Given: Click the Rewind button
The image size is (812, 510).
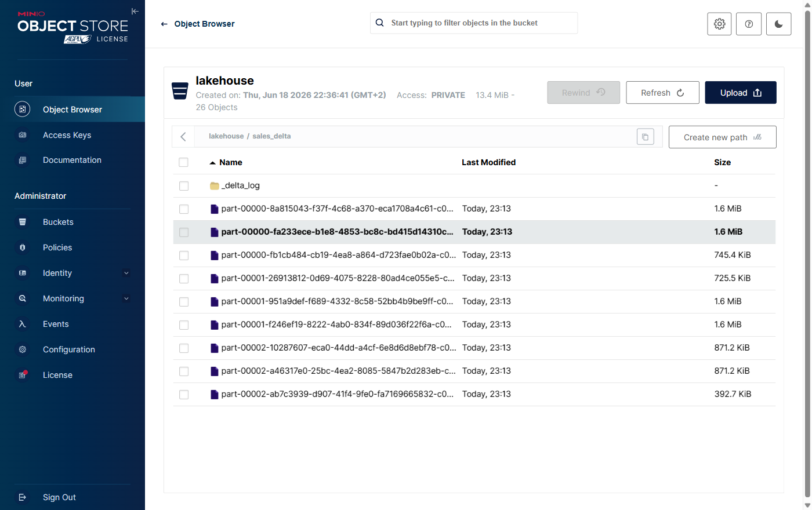Looking at the screenshot, I should coord(583,93).
